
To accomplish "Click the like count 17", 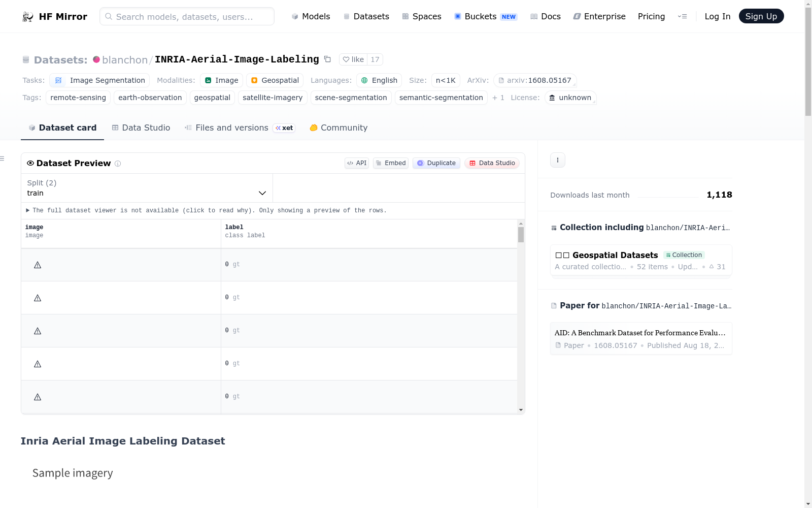I will click(375, 59).
